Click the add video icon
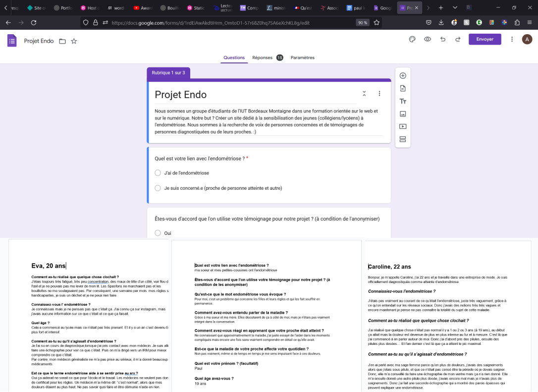The width and height of the screenshot is (538, 392). [x=403, y=126]
